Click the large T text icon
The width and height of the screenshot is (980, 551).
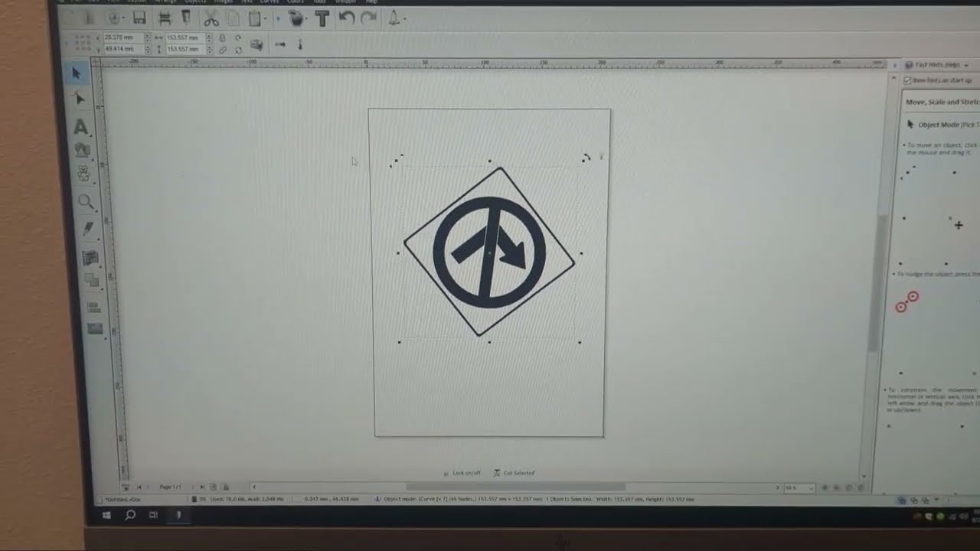(322, 18)
